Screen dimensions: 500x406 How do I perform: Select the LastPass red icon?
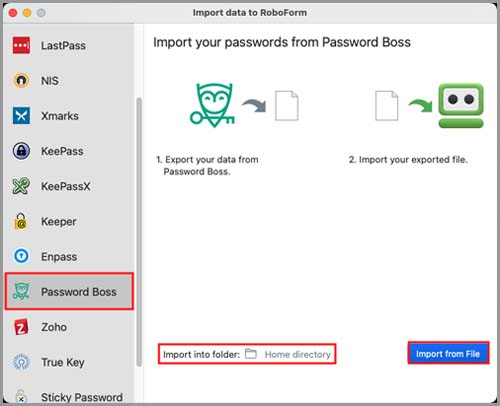[x=21, y=45]
